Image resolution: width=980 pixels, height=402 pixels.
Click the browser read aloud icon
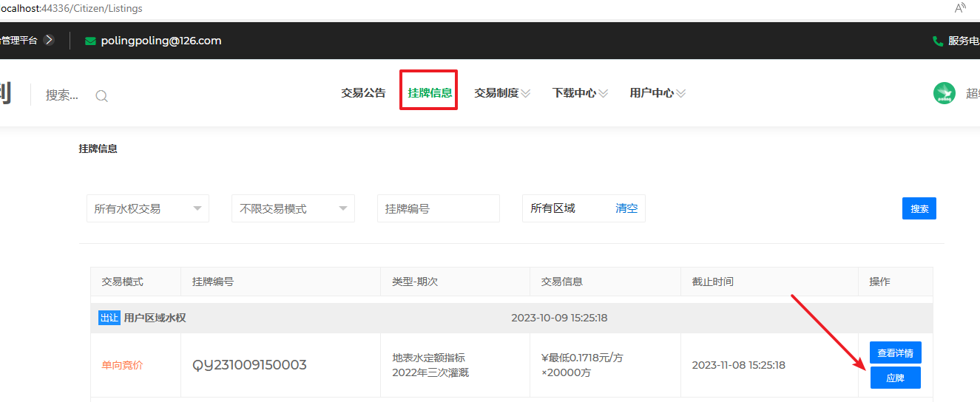pyautogui.click(x=960, y=8)
